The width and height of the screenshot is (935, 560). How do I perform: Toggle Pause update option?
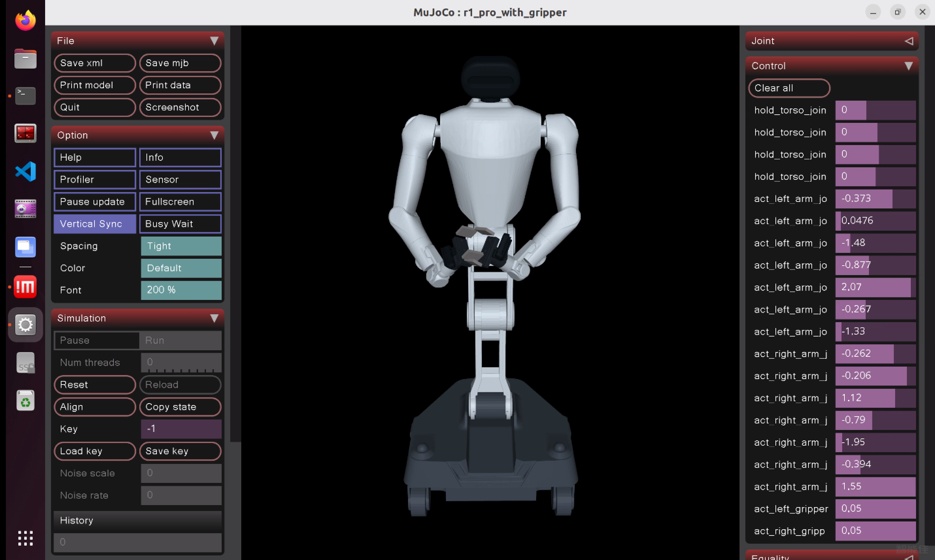95,202
